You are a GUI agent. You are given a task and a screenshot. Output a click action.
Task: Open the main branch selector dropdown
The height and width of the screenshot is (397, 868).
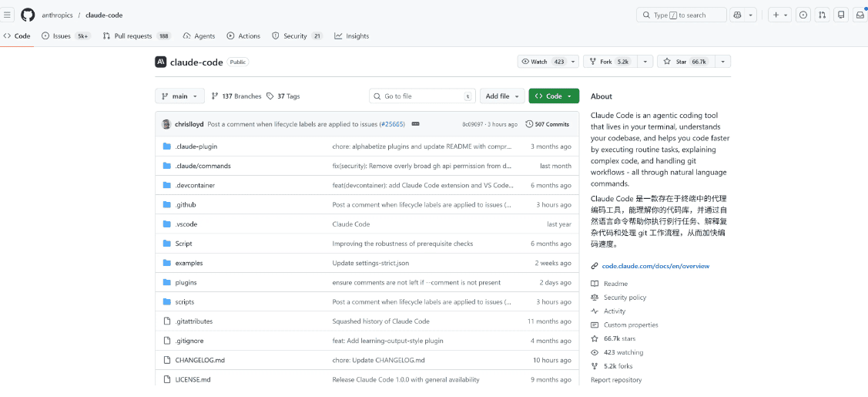[x=179, y=96]
